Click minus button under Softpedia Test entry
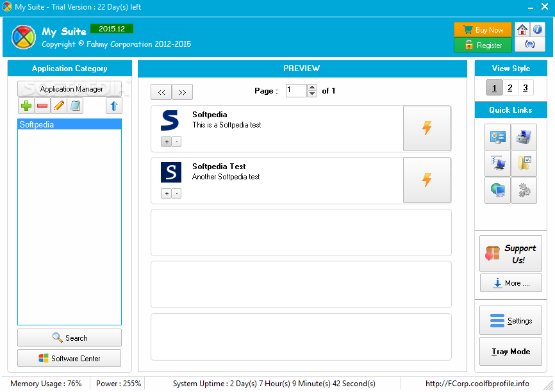This screenshot has width=555, height=392. coord(177,194)
